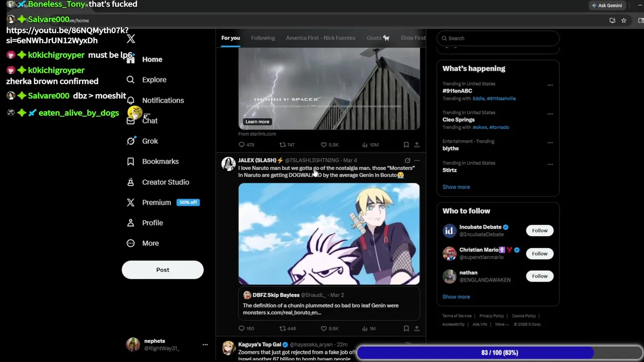
Task: Open JALEX (SLASH) profile avatar
Action: [x=228, y=164]
